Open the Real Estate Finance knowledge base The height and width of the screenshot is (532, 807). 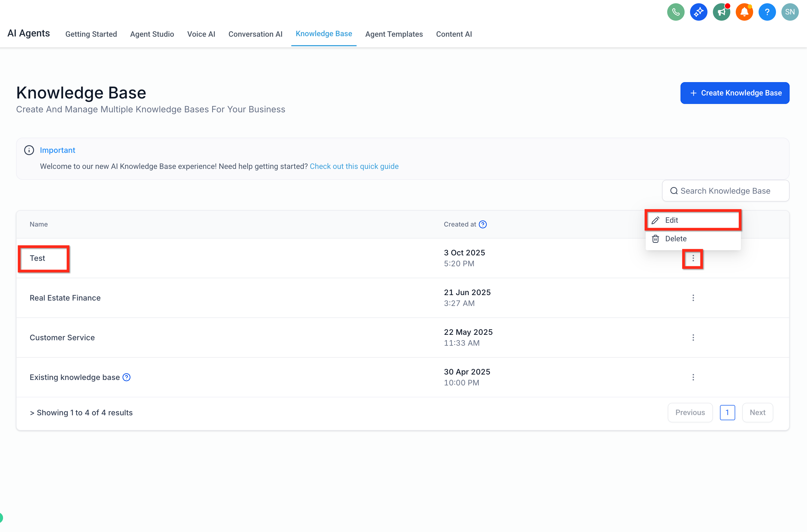(65, 298)
